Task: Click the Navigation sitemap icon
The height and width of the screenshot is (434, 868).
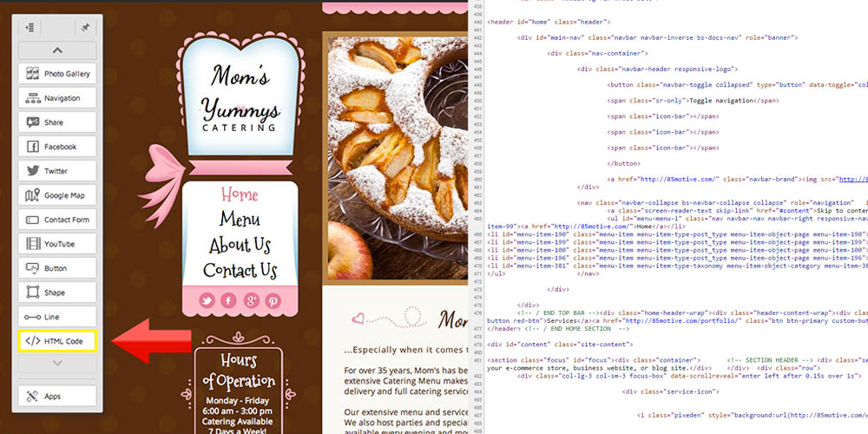Action: [33, 98]
